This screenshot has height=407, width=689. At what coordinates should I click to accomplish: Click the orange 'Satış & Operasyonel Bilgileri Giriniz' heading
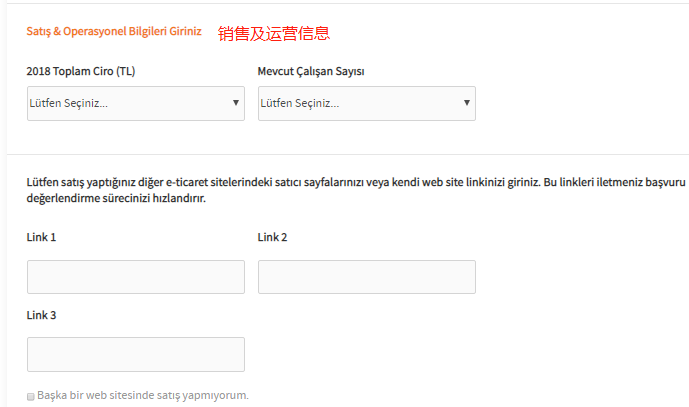[x=114, y=32]
